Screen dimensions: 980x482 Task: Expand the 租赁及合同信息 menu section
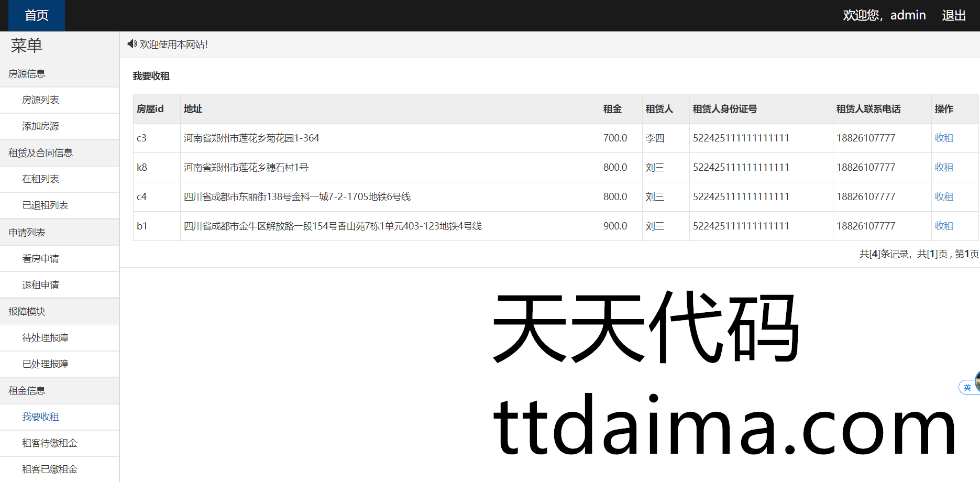click(x=41, y=153)
